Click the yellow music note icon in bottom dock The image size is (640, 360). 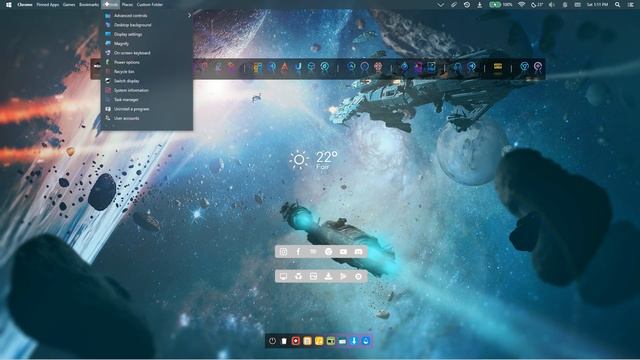(319, 341)
